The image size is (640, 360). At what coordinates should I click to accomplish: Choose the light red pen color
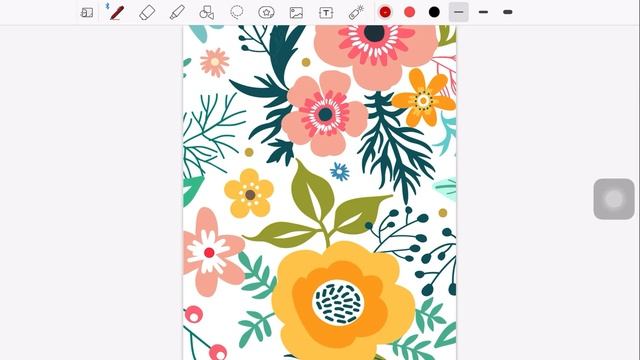coord(409,12)
